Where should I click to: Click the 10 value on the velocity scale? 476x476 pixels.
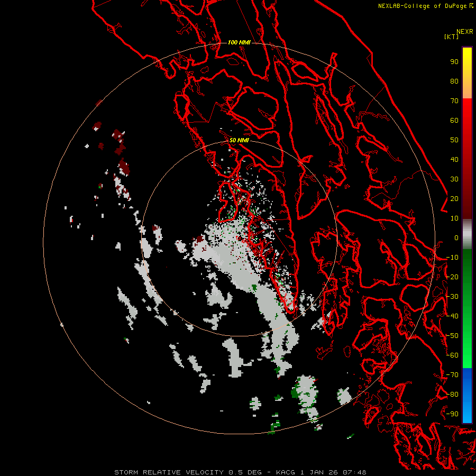pyautogui.click(x=454, y=218)
